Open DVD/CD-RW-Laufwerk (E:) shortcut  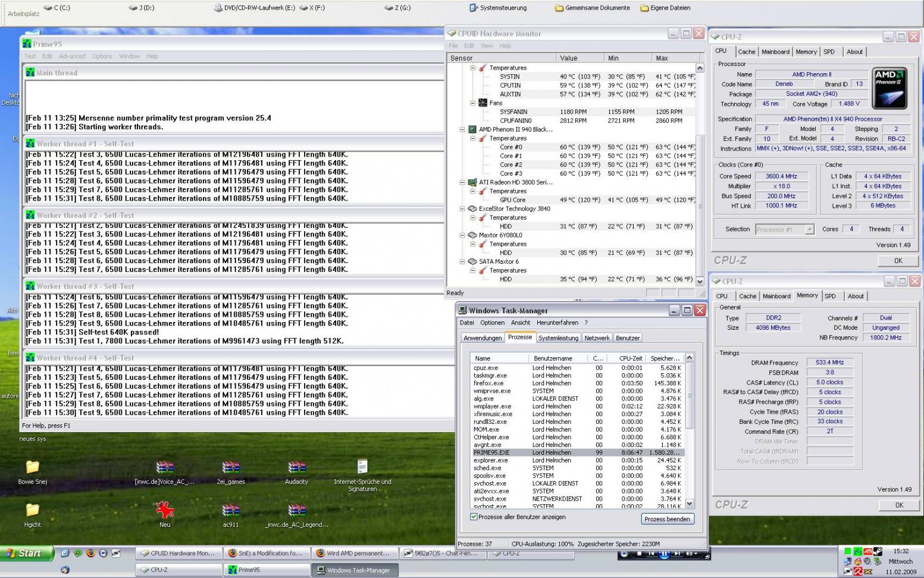point(254,8)
